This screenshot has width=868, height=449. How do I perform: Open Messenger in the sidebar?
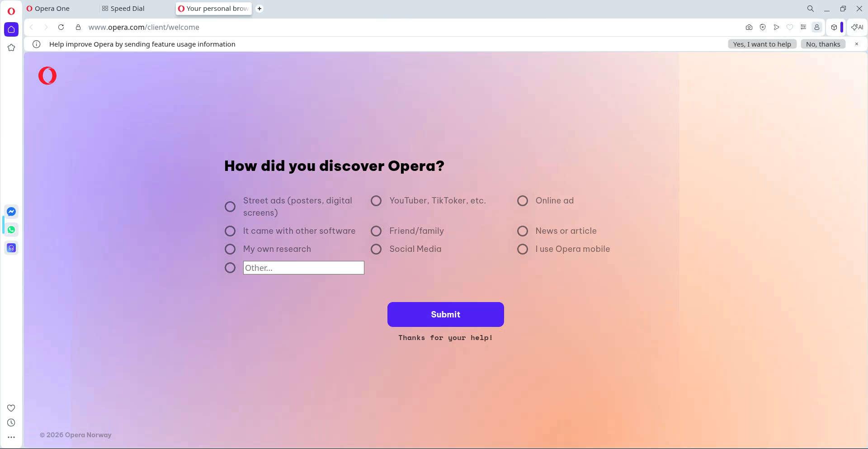pyautogui.click(x=11, y=212)
